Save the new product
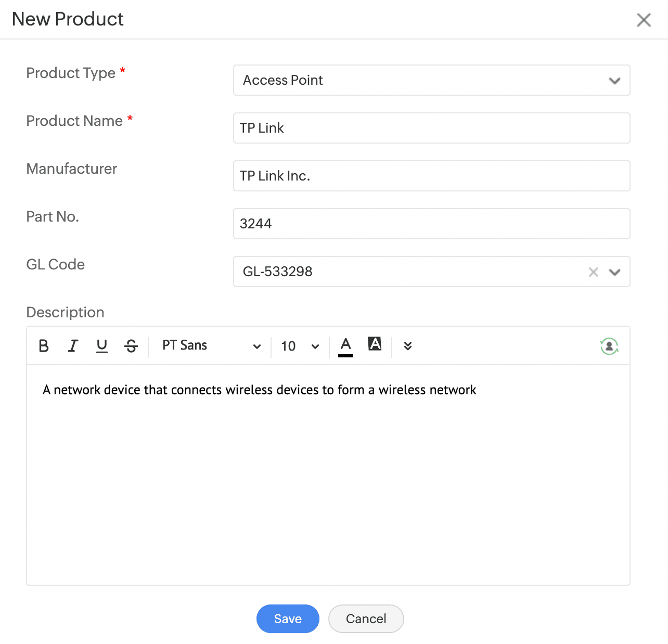This screenshot has width=668, height=644. (288, 619)
